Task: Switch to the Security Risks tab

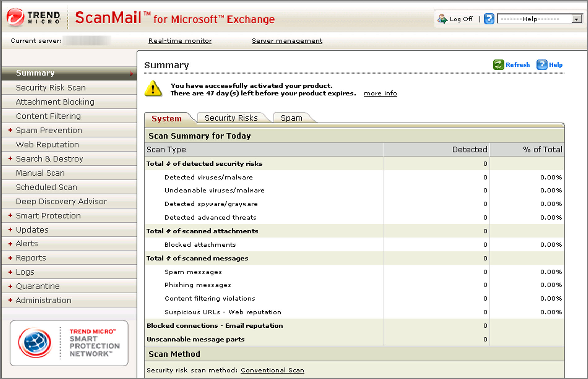Action: pos(231,118)
